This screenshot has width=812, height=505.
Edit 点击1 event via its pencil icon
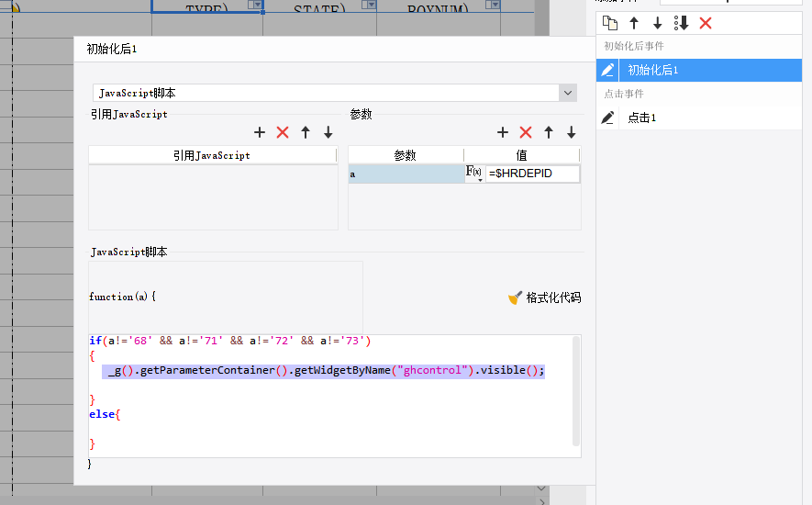point(607,118)
